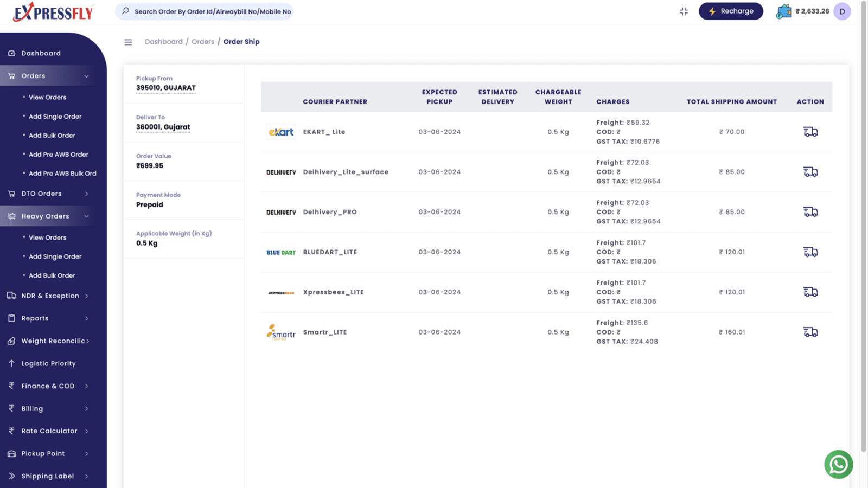Click the collapse layout icon in header
Image resolution: width=868 pixels, height=488 pixels.
pos(684,11)
